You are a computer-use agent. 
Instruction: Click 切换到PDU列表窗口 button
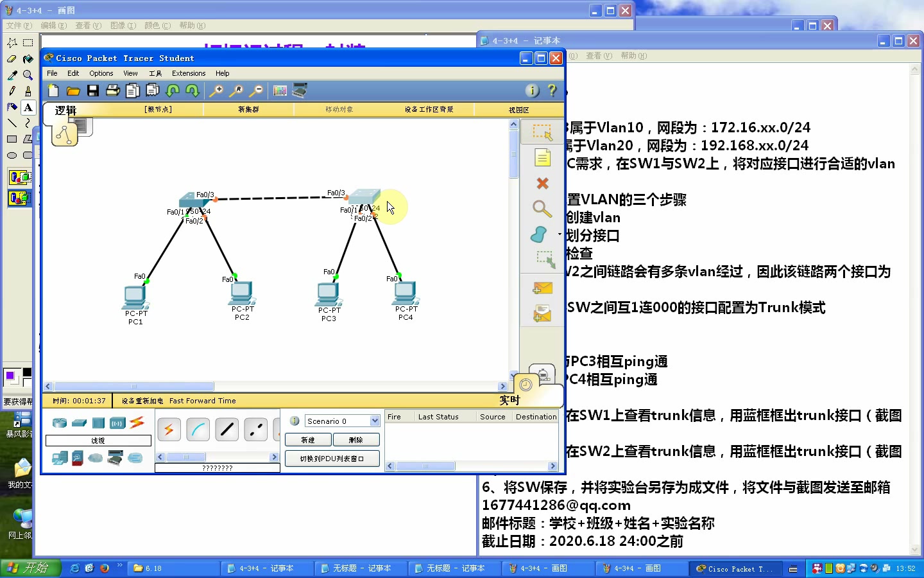pyautogui.click(x=332, y=459)
